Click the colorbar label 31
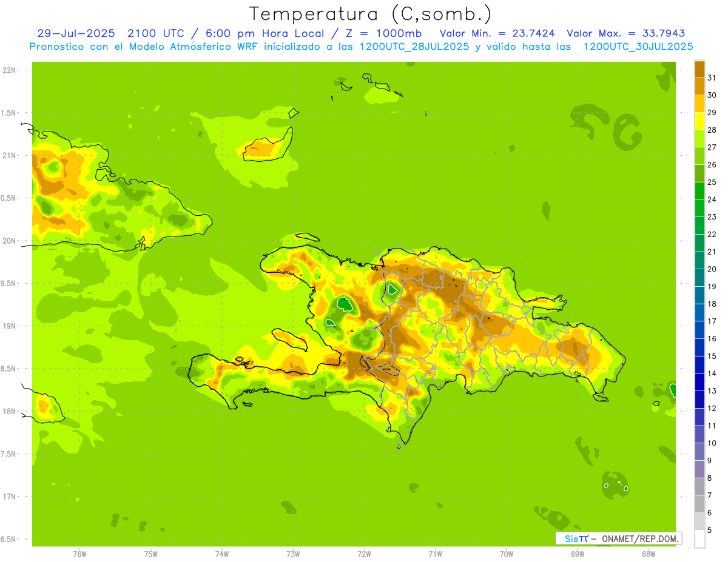The height and width of the screenshot is (562, 728). (712, 78)
